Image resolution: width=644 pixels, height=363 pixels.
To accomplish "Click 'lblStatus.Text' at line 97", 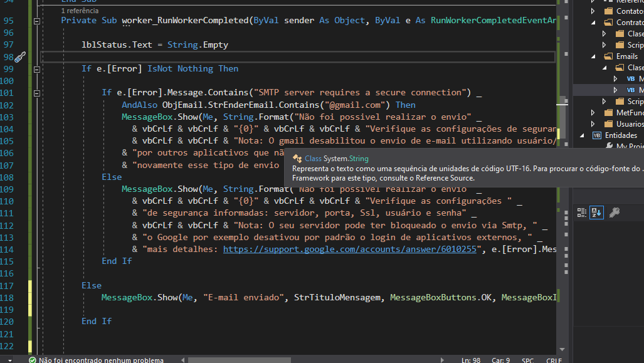I will 117,45.
